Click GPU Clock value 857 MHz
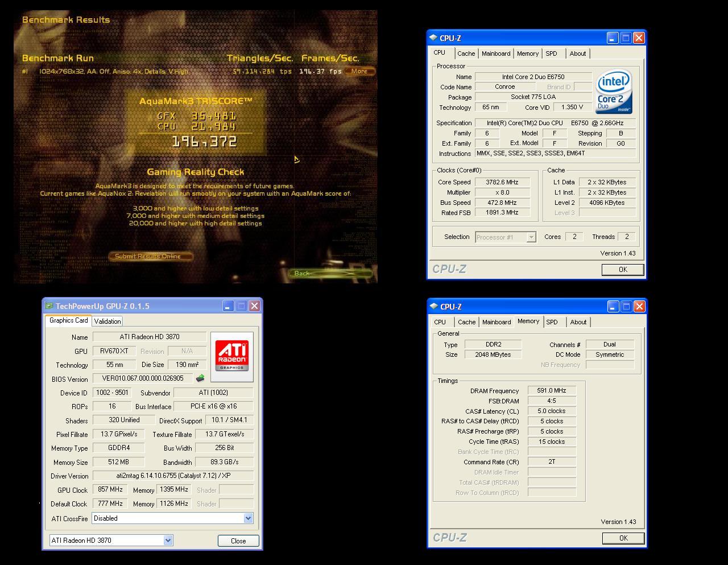728x565 pixels. pyautogui.click(x=110, y=489)
